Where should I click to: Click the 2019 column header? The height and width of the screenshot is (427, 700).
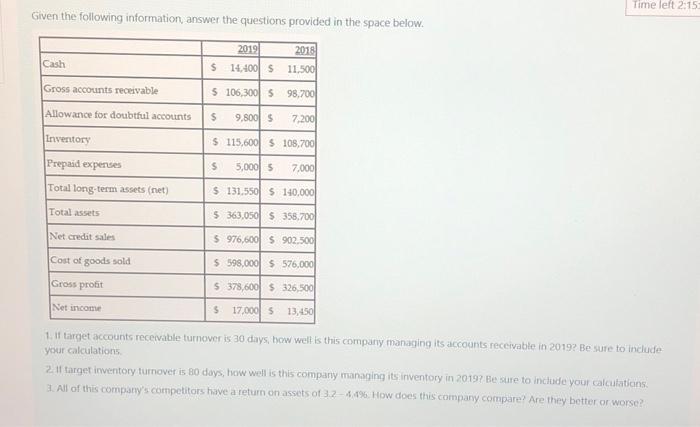[248, 49]
